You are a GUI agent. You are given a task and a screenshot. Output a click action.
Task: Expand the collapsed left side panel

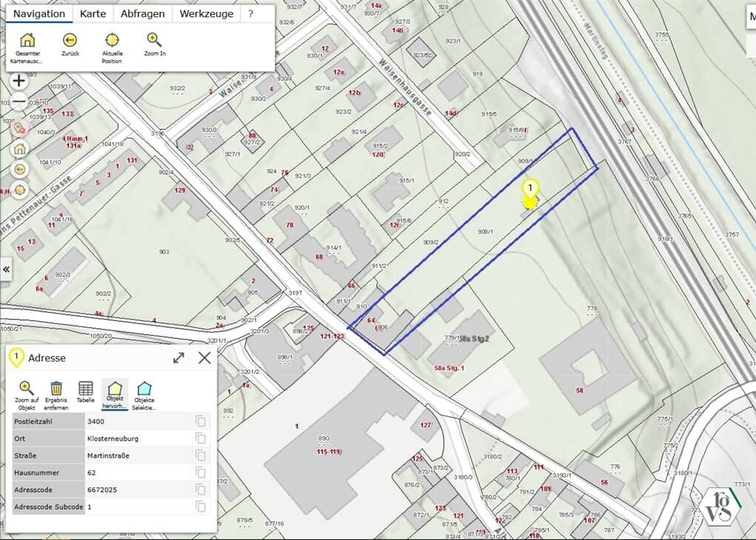point(7,269)
